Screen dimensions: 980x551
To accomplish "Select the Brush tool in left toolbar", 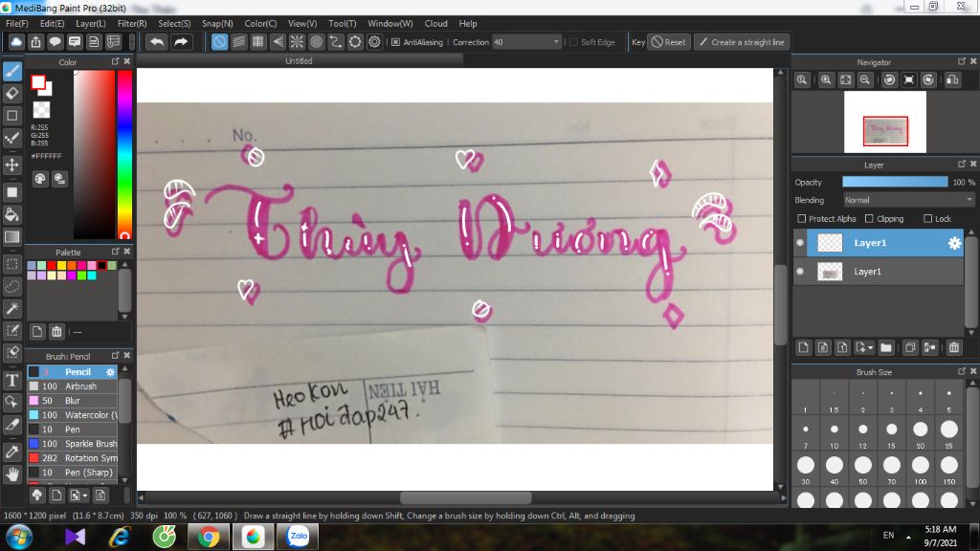I will click(11, 71).
